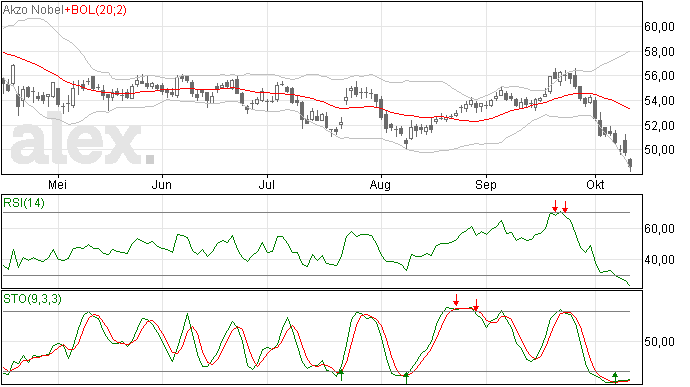Viewport: 690px width, 387px height.
Task: Click the STO(9,3,3) panel label
Action: click(x=32, y=299)
